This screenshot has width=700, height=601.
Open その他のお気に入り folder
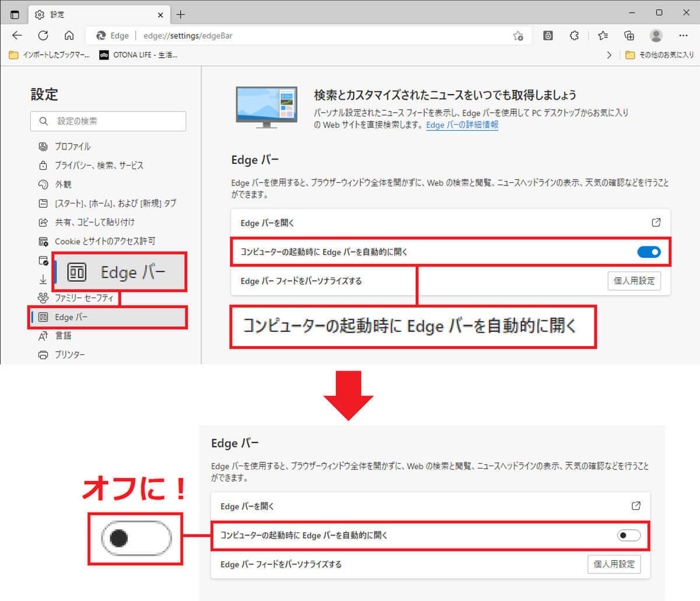click(x=659, y=54)
